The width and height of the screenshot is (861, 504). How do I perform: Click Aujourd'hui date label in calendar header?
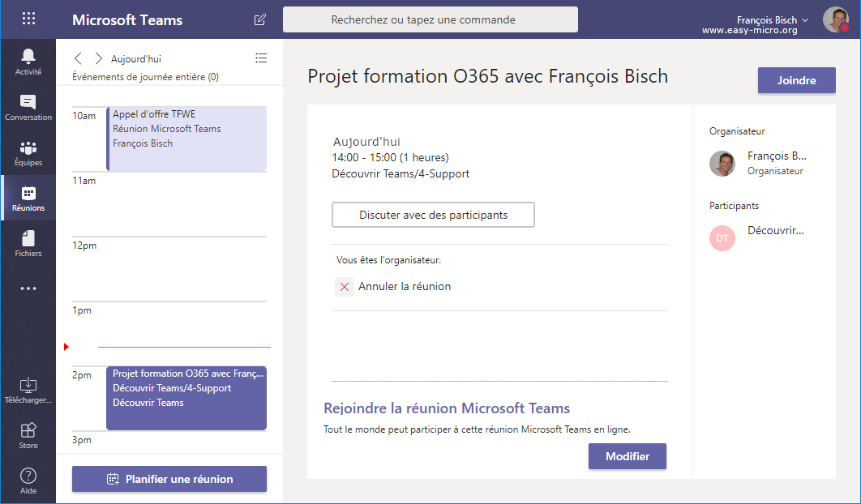tap(136, 58)
